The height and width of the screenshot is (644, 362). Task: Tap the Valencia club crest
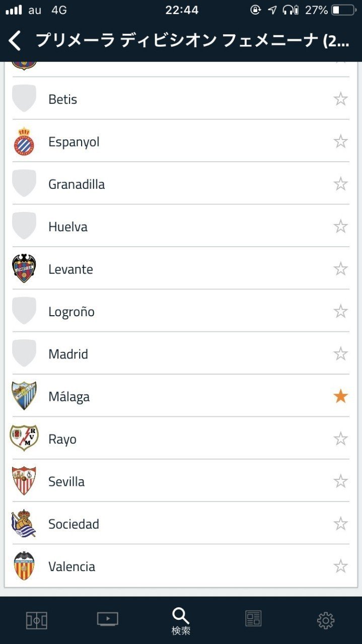tap(24, 566)
